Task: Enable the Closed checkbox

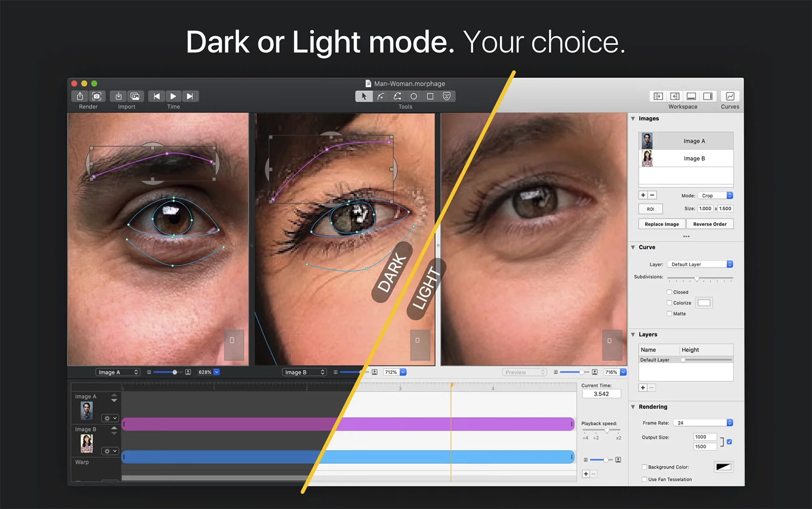Action: [669, 292]
